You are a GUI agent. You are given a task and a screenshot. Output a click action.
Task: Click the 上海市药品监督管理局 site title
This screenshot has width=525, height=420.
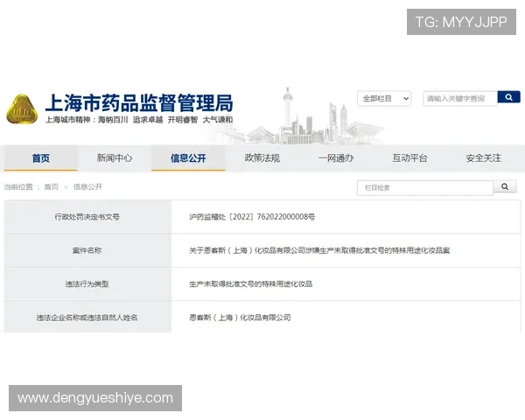coord(139,103)
